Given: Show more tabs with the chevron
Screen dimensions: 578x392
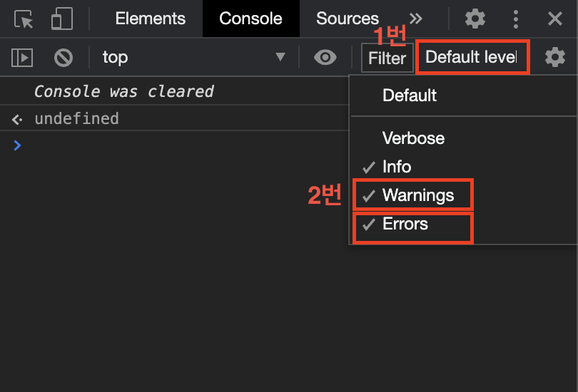Looking at the screenshot, I should 415,19.
